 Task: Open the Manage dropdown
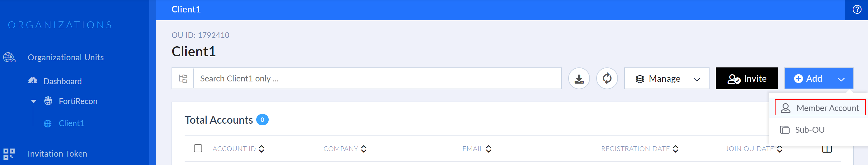click(666, 79)
